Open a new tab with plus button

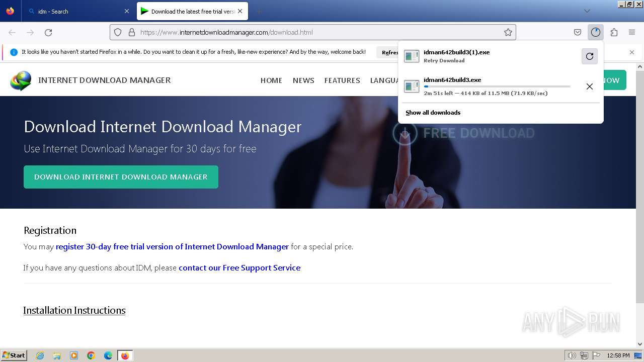(x=259, y=11)
